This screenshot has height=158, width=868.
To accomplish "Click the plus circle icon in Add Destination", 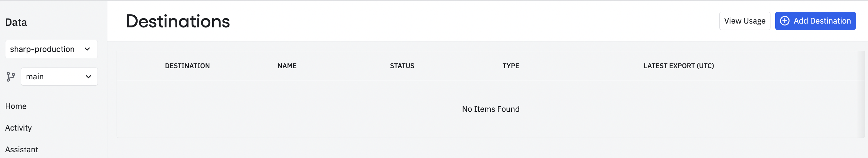I will [784, 21].
